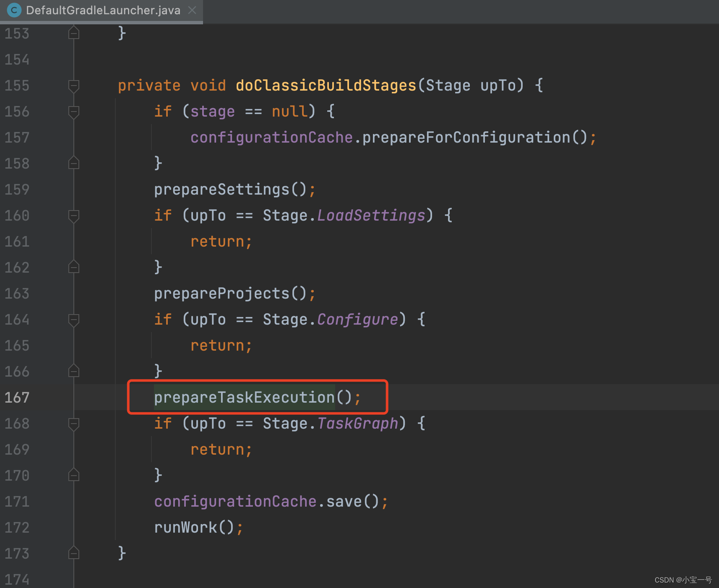
Task: Click the upTo parameter in method signature
Action: [x=498, y=85]
